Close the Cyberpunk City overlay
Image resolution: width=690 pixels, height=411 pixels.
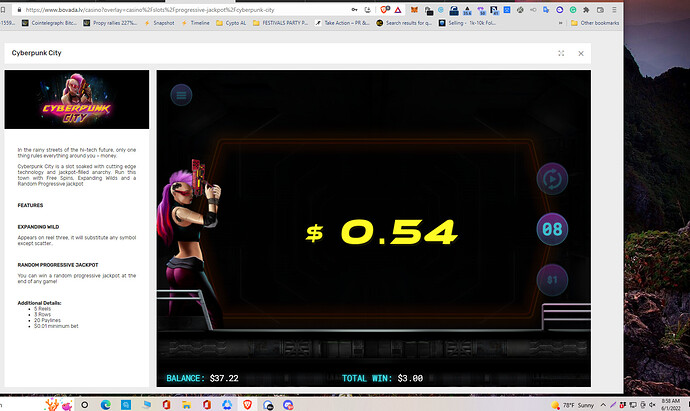(581, 53)
